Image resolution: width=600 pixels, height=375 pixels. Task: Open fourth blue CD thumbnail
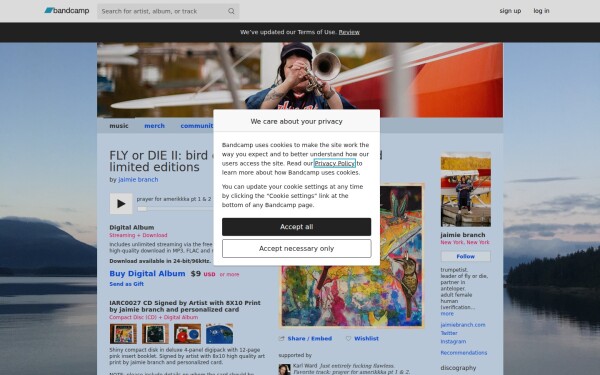point(219,334)
